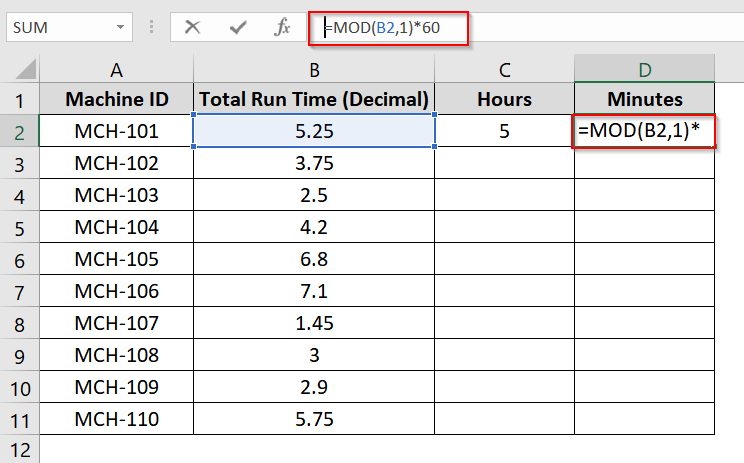Image resolution: width=744 pixels, height=463 pixels.
Task: Select column D header
Action: pos(644,70)
